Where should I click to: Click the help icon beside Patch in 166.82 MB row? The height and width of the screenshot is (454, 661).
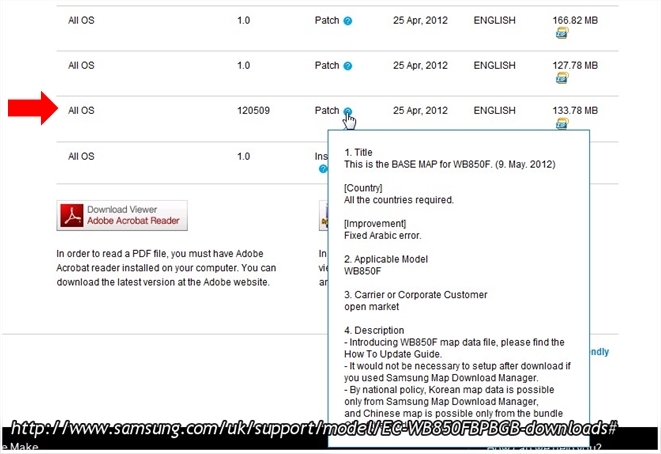[348, 21]
